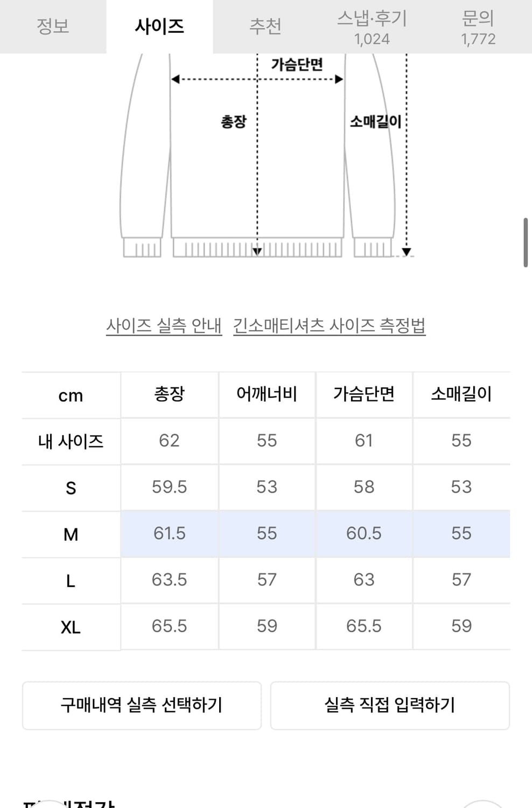
Task: Select the XL size row
Action: click(266, 626)
